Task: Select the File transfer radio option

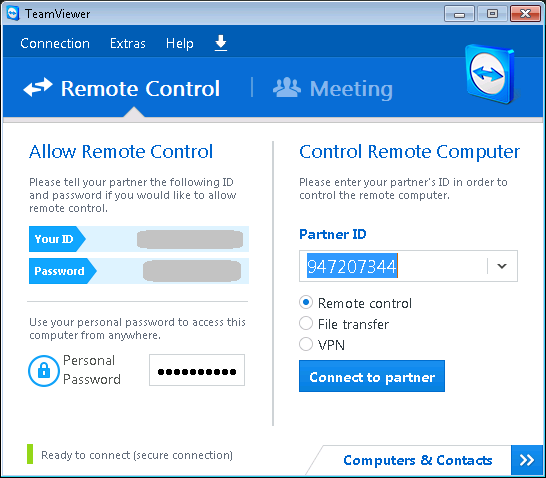Action: point(306,323)
